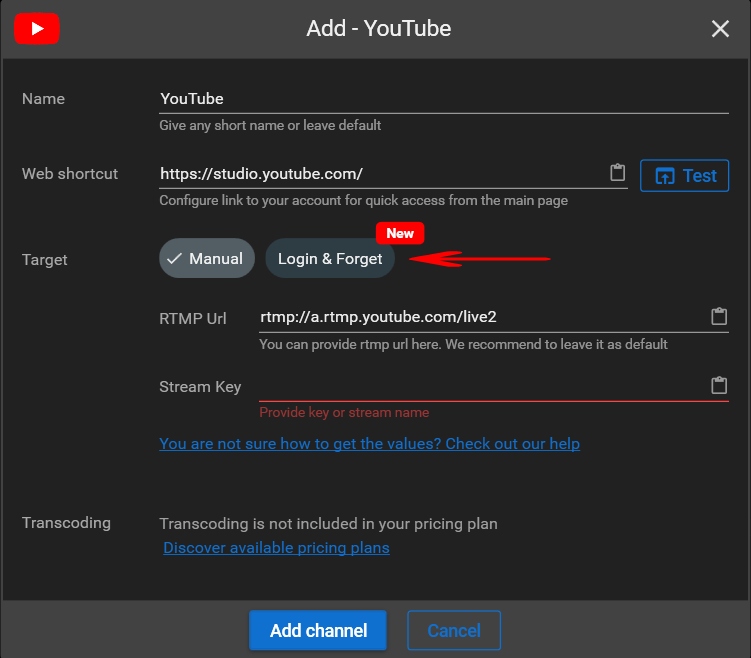Close the Add - YouTube dialog
Screen dimensions: 751x658
[720, 29]
